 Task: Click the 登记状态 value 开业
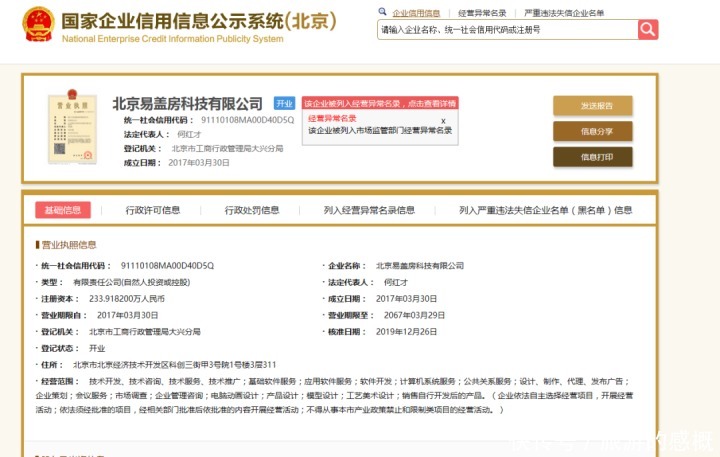(x=97, y=348)
